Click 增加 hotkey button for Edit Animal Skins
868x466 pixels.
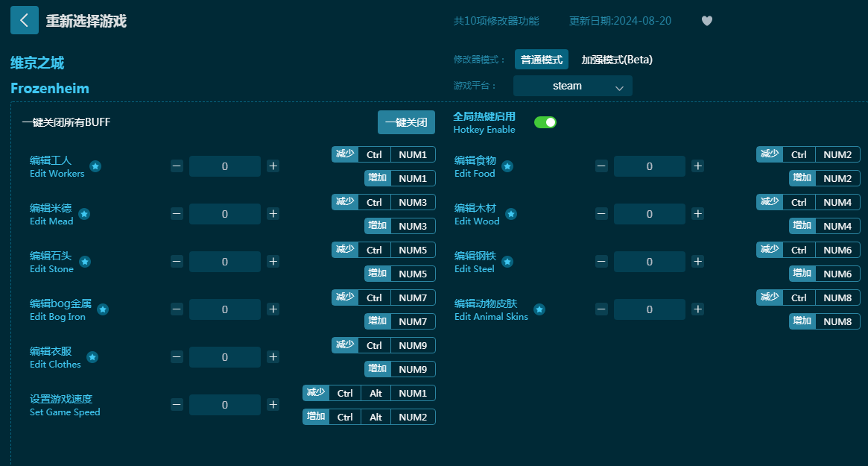[802, 321]
